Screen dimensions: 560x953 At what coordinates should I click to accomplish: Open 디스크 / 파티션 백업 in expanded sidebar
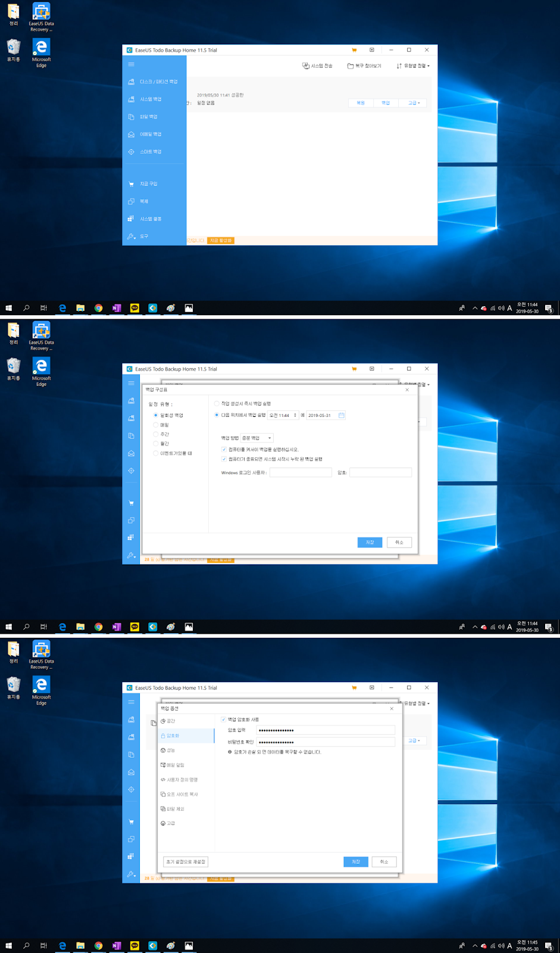pyautogui.click(x=154, y=82)
